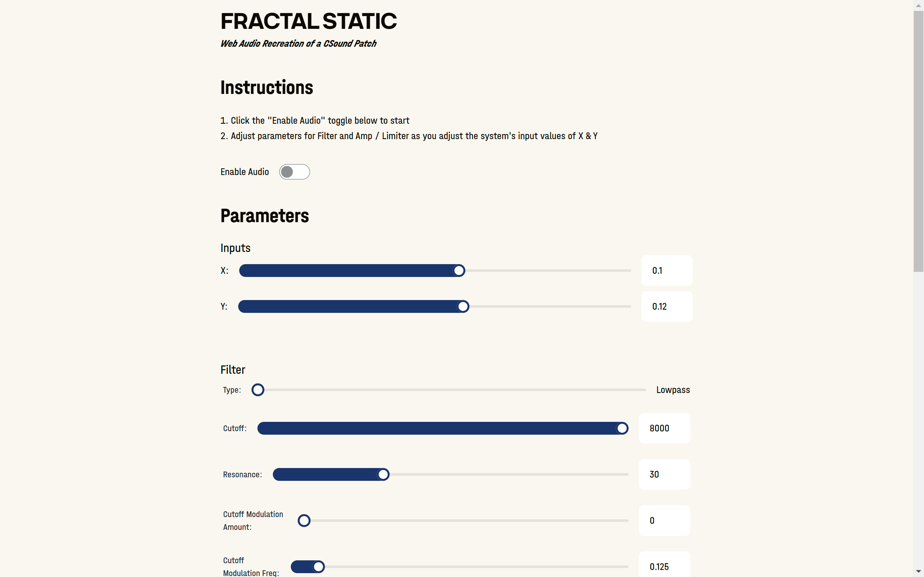Click the X input slider handle

(x=458, y=271)
